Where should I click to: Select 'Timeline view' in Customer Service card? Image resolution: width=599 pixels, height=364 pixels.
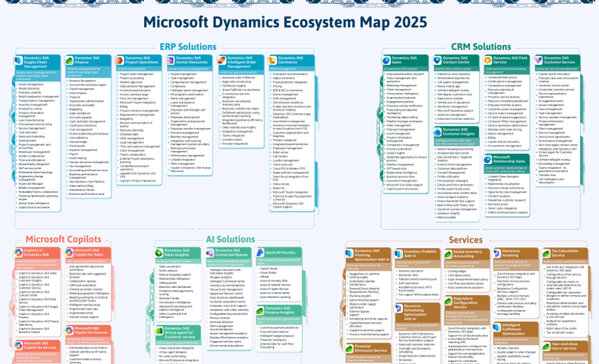(x=547, y=175)
